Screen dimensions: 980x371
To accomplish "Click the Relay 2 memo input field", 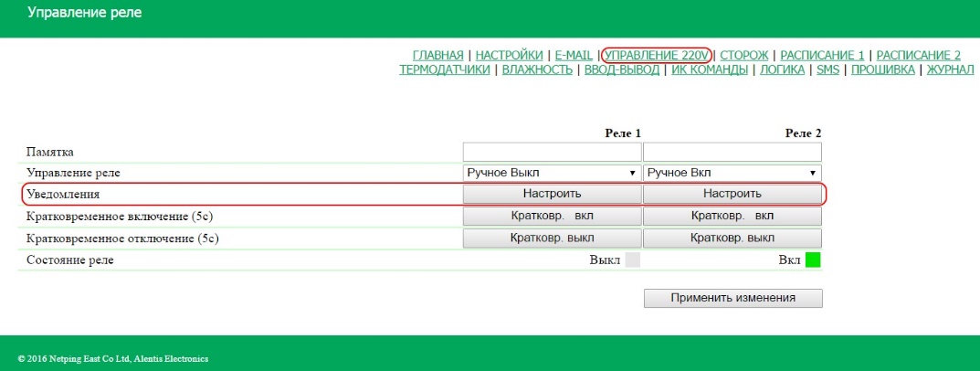I will pos(732,152).
